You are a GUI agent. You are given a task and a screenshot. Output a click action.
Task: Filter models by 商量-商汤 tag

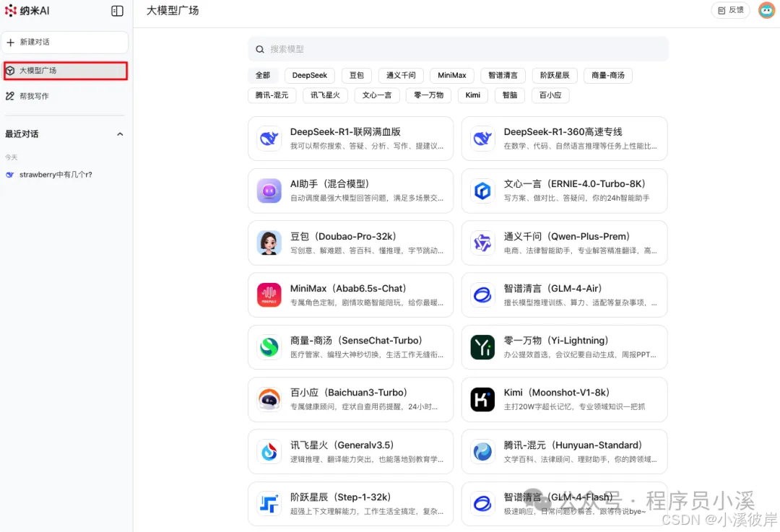click(608, 76)
